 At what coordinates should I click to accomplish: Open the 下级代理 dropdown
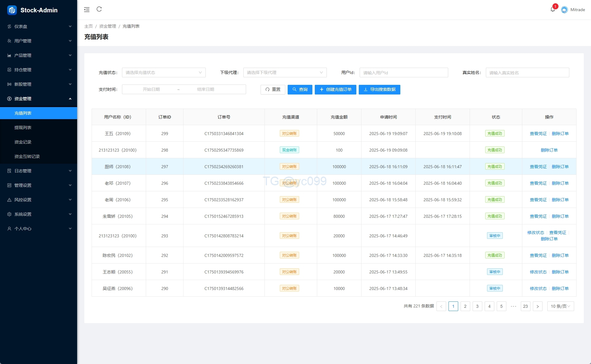tap(285, 72)
